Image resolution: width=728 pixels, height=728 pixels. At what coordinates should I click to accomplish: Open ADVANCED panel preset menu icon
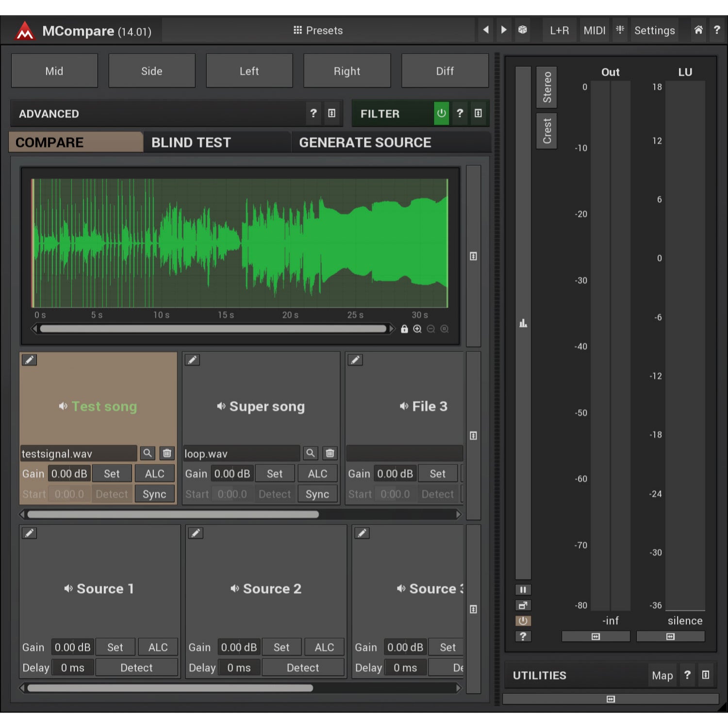pos(332,114)
